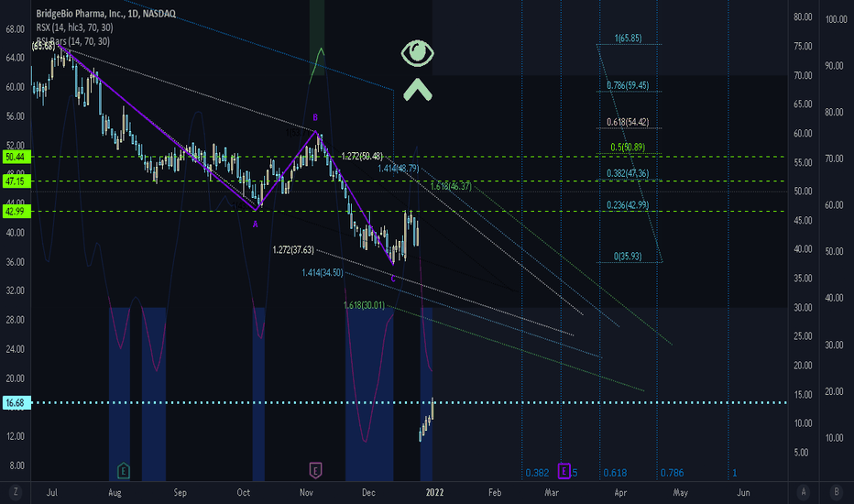Click the 50.44 green price label
Screen dimensions: 854x504
[x=16, y=157]
